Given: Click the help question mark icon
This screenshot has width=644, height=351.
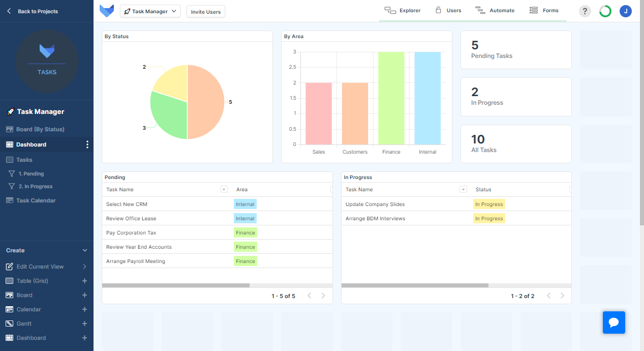Looking at the screenshot, I should click(x=585, y=11).
